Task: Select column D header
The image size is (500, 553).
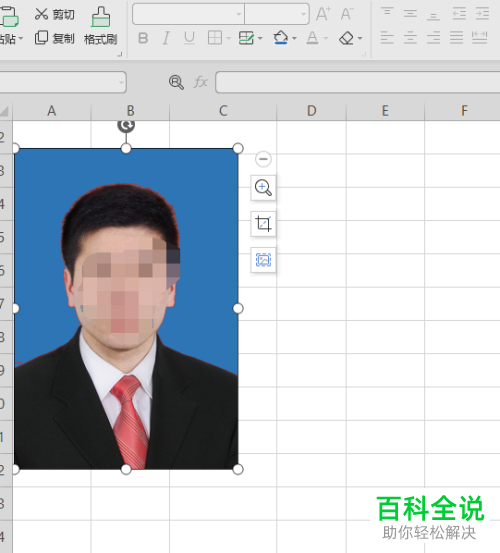Action: click(312, 111)
